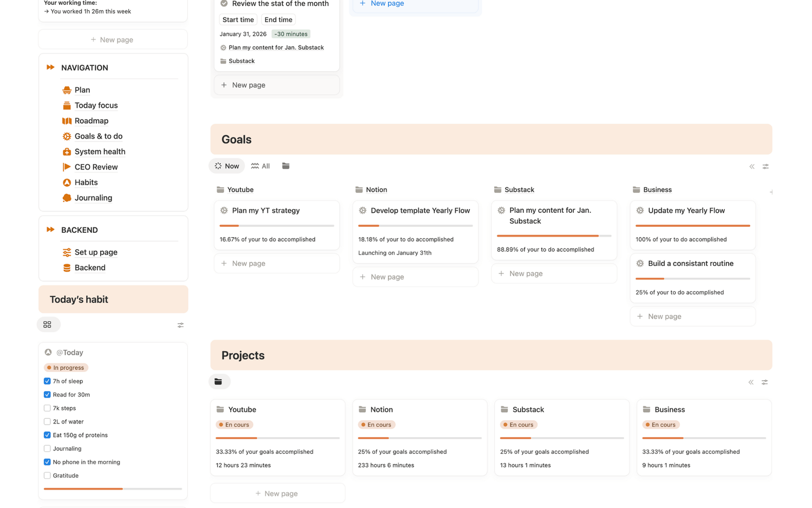Collapse the Goals view with the double chevron
The image size is (812, 508).
[x=751, y=167]
